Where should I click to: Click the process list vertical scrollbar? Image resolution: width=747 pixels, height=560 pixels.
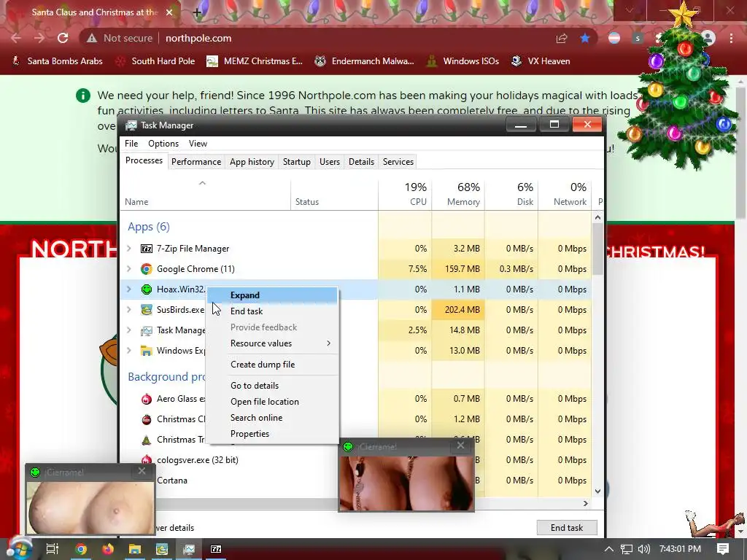(x=597, y=249)
